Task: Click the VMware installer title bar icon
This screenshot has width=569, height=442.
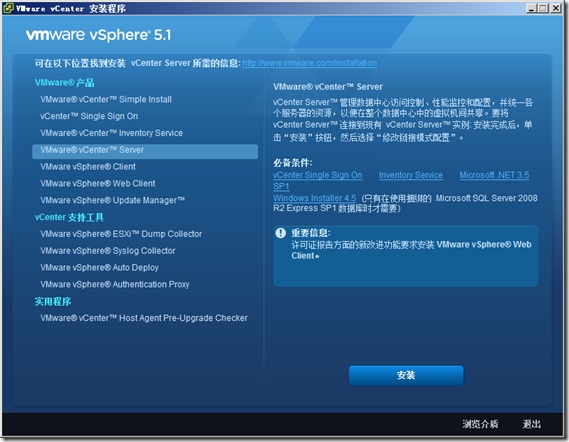Action: coord(8,8)
